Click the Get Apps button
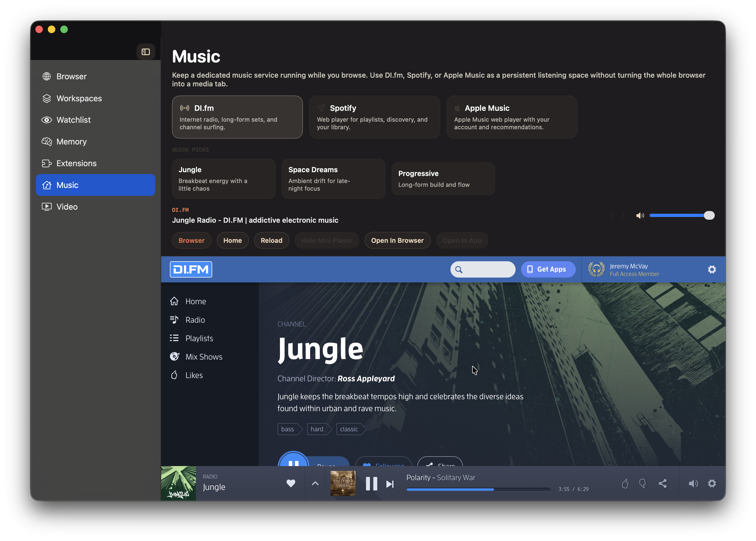 [548, 269]
